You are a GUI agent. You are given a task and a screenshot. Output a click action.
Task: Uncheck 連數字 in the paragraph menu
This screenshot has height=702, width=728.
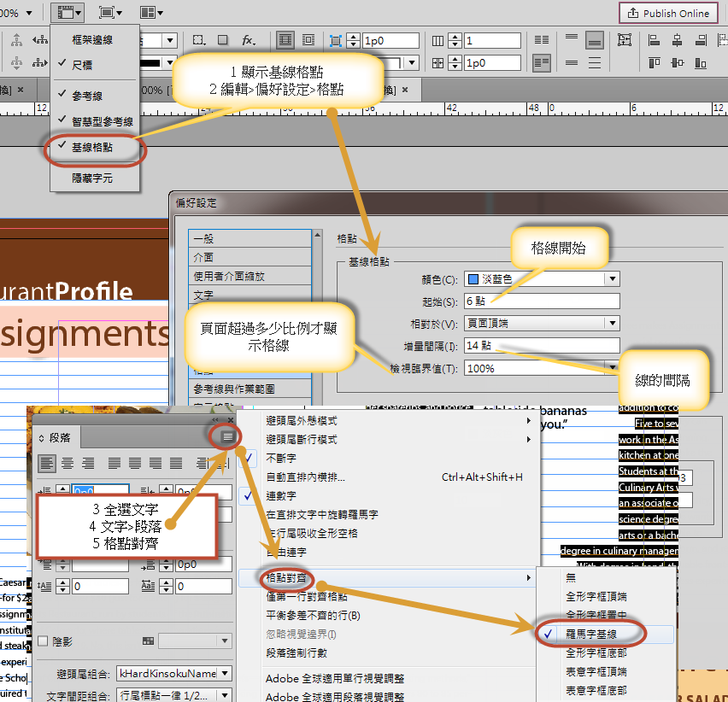[x=389, y=496]
